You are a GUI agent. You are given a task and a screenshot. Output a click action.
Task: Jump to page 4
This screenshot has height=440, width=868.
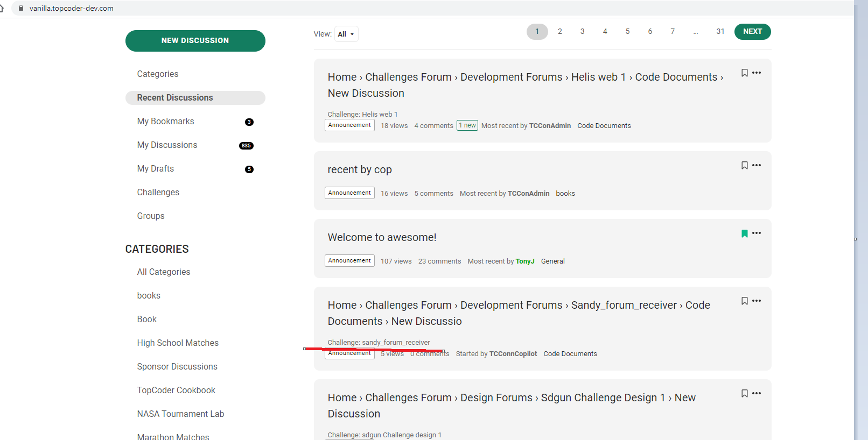pyautogui.click(x=605, y=31)
